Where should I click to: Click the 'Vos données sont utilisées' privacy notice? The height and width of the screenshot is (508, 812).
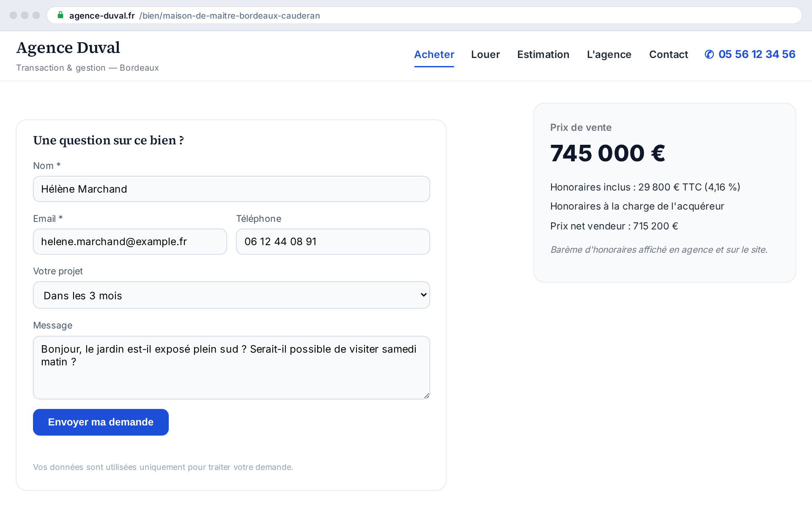click(x=163, y=467)
